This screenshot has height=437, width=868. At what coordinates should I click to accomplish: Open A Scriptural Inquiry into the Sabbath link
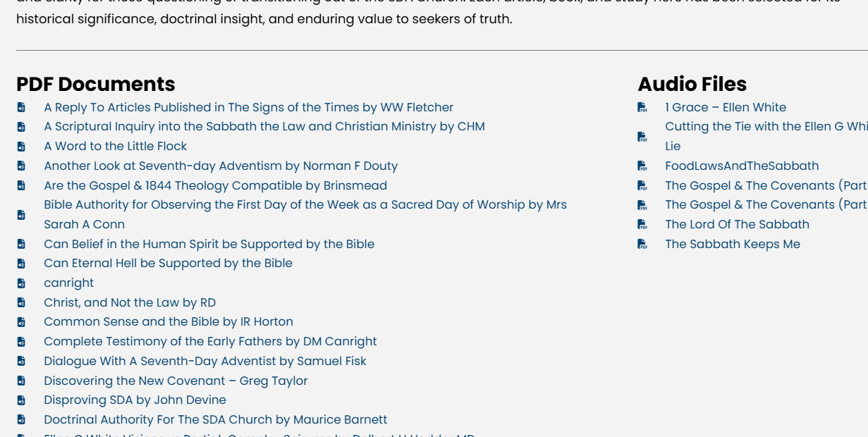click(x=264, y=127)
